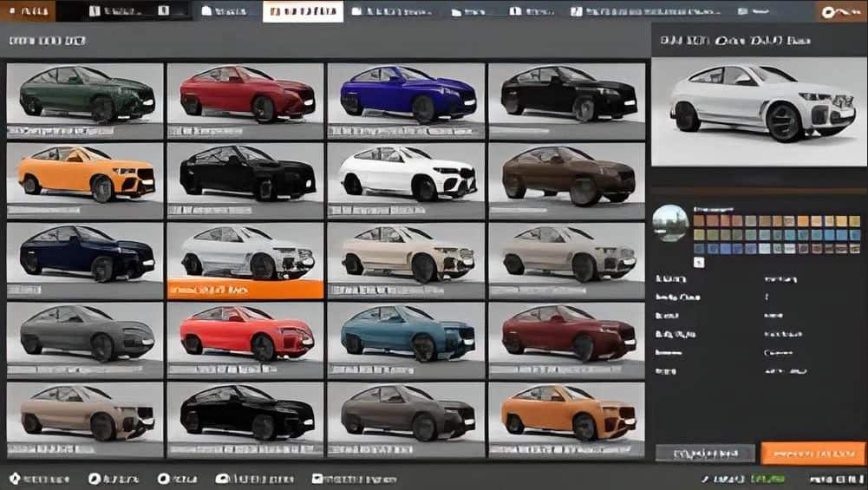The height and width of the screenshot is (490, 868).
Task: Click the small white icon below the color swatches
Action: tap(699, 262)
